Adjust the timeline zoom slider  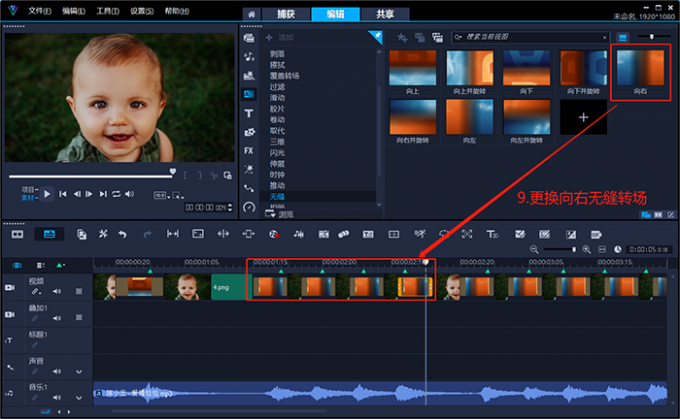tap(574, 249)
